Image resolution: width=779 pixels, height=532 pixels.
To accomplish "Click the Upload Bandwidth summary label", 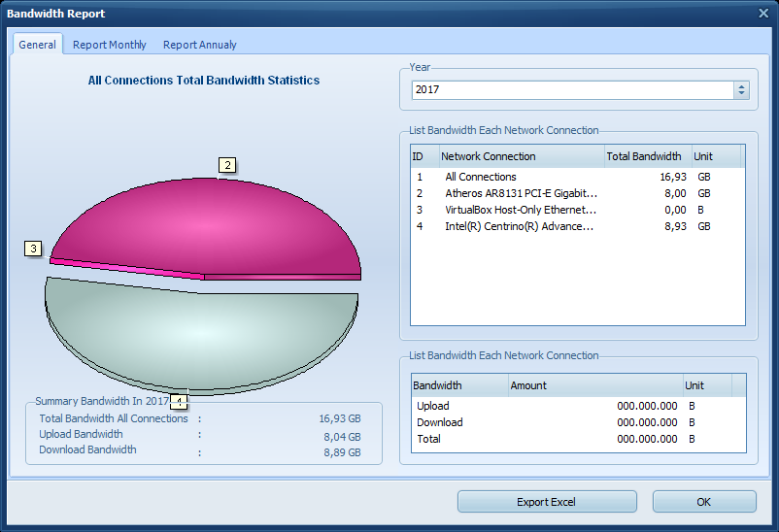I will click(x=81, y=434).
